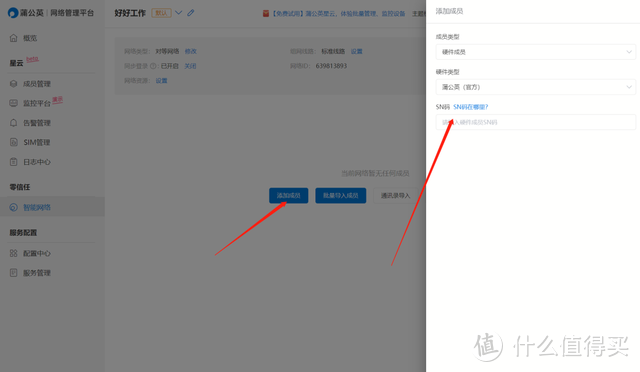Click the 修改 link next to 对等网络
This screenshot has height=372, width=640.
[191, 51]
